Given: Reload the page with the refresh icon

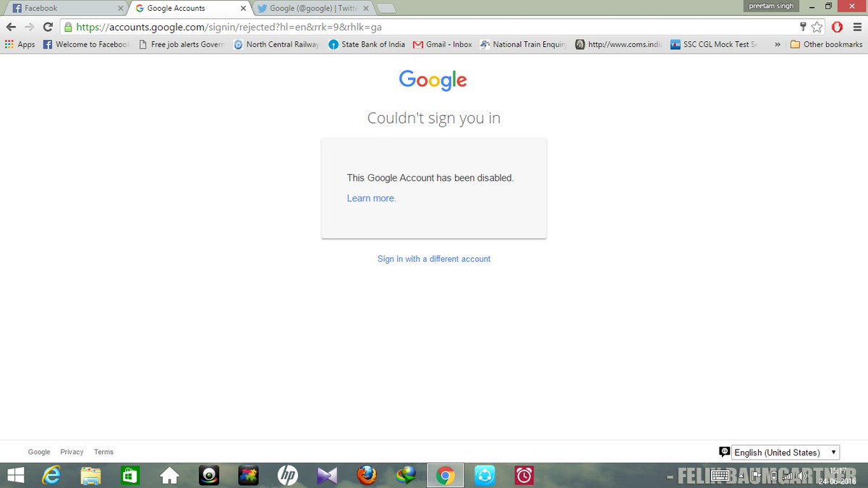Looking at the screenshot, I should coord(48,27).
